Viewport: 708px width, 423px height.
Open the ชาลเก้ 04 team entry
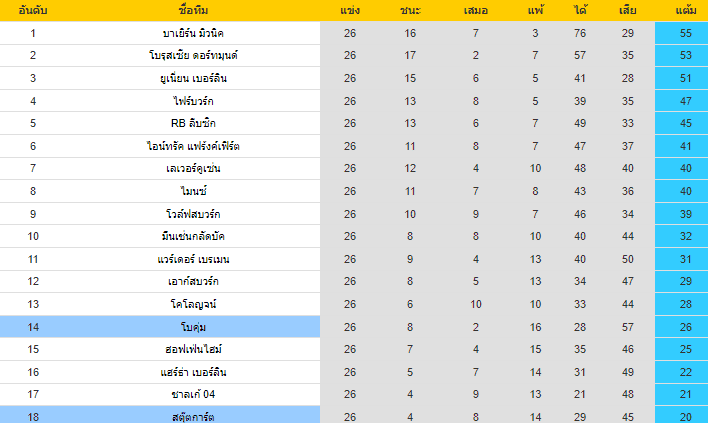(x=191, y=394)
